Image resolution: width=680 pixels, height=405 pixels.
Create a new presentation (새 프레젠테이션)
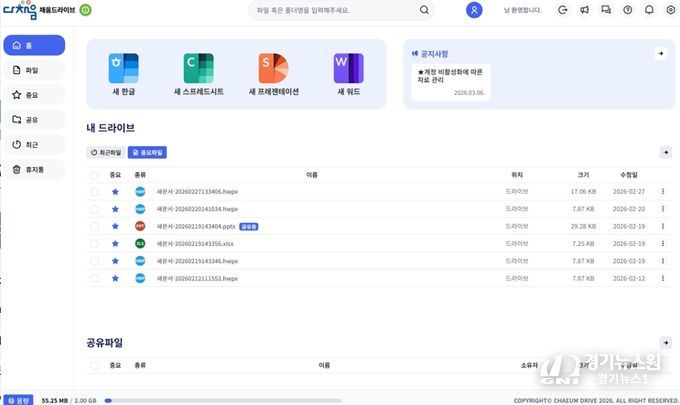point(273,74)
